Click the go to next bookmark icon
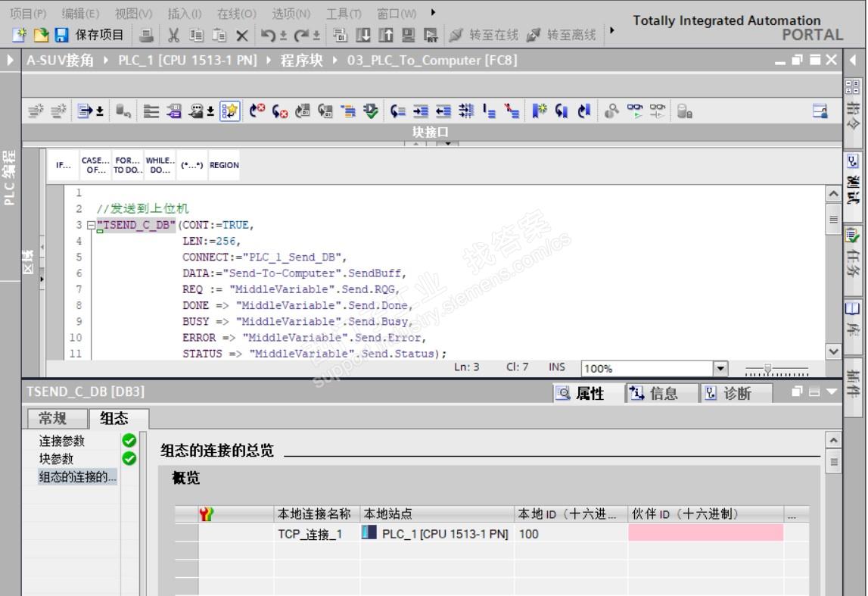Image resolution: width=868 pixels, height=596 pixels. (x=562, y=111)
